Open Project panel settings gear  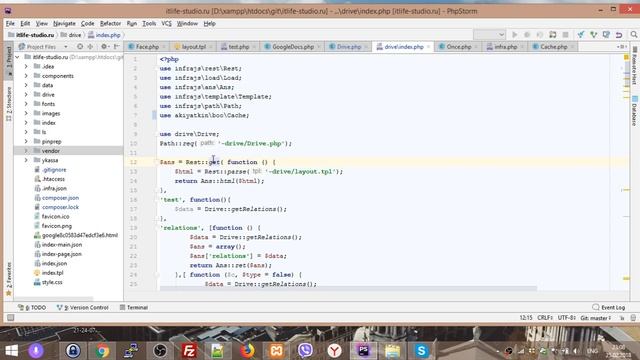(104, 47)
